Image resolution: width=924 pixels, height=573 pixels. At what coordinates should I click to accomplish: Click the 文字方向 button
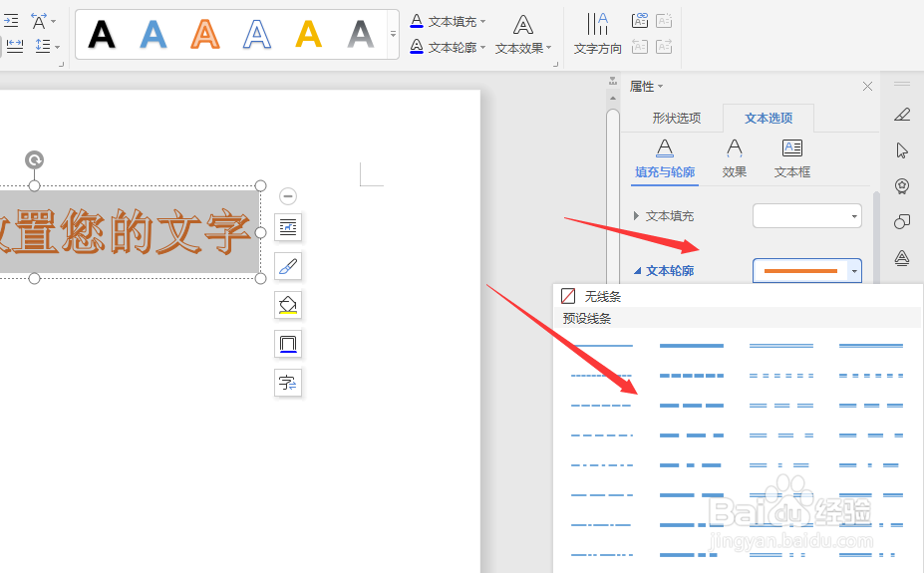pyautogui.click(x=597, y=35)
